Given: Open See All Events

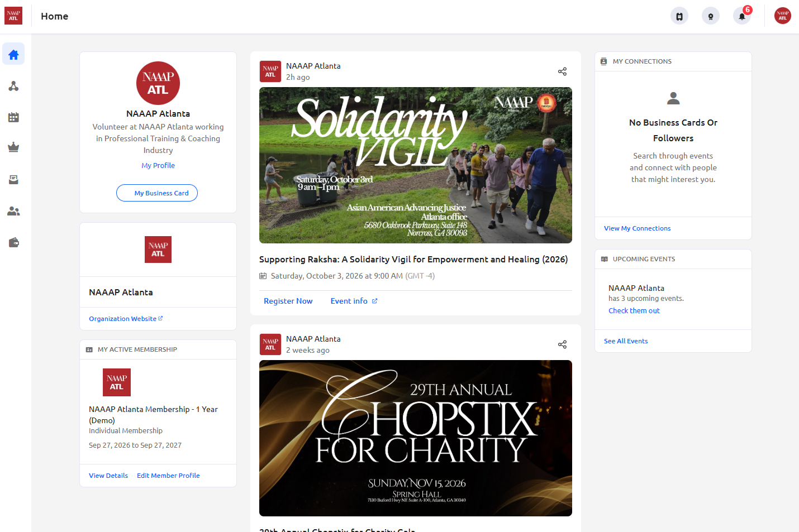Looking at the screenshot, I should coord(626,341).
